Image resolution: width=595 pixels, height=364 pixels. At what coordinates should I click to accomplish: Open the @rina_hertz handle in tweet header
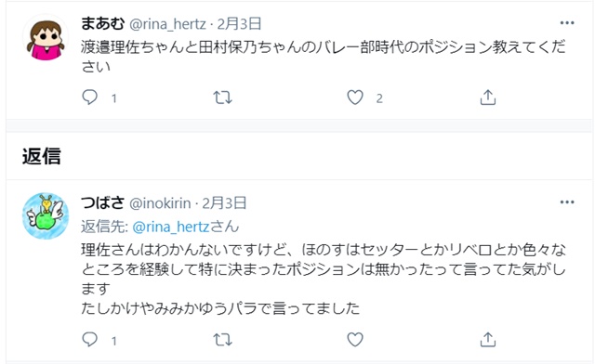tap(167, 24)
